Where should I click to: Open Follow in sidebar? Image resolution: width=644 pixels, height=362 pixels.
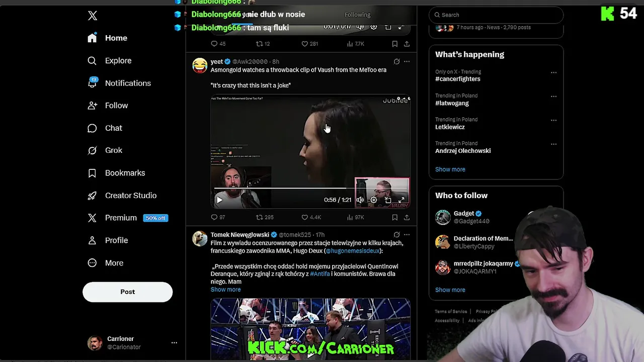[108, 106]
